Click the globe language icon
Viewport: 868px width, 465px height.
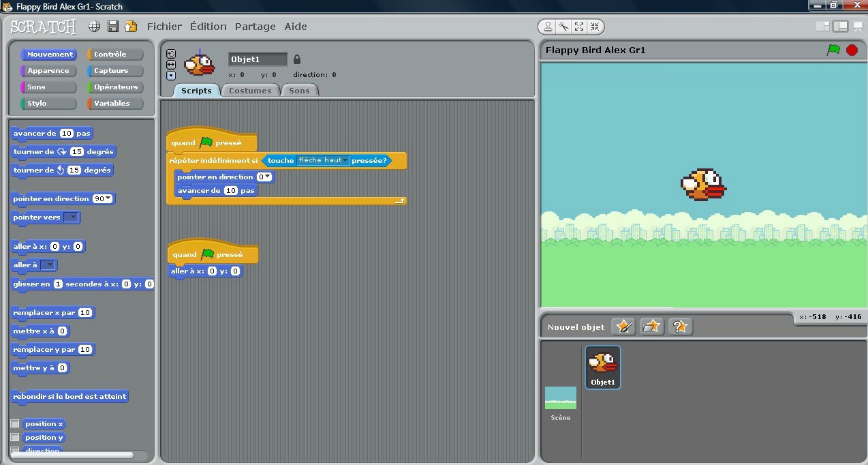95,27
